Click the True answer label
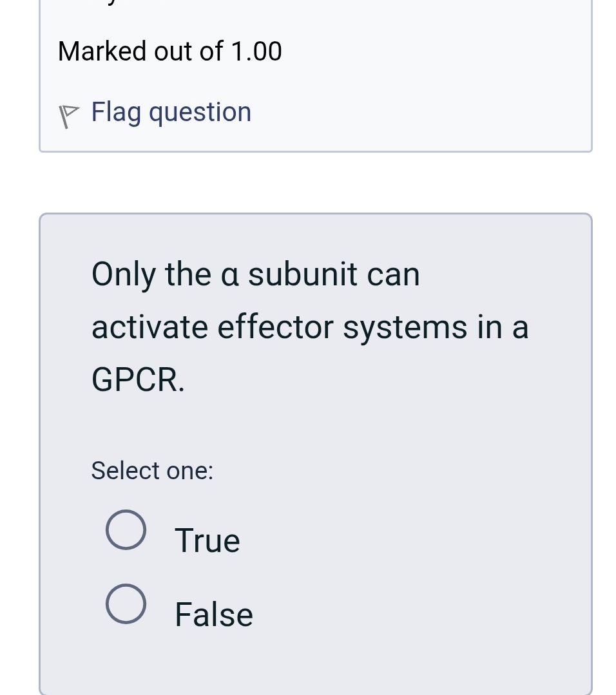Screen dimensions: 616x695 point(207,540)
